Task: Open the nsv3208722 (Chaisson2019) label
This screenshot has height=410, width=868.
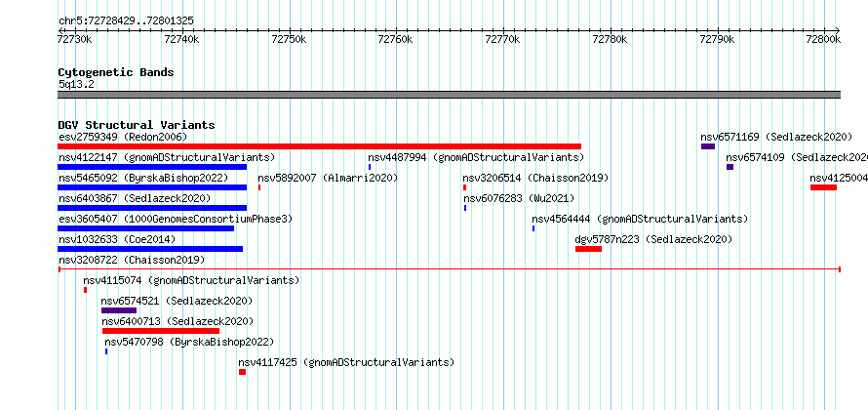Action: coord(132,260)
